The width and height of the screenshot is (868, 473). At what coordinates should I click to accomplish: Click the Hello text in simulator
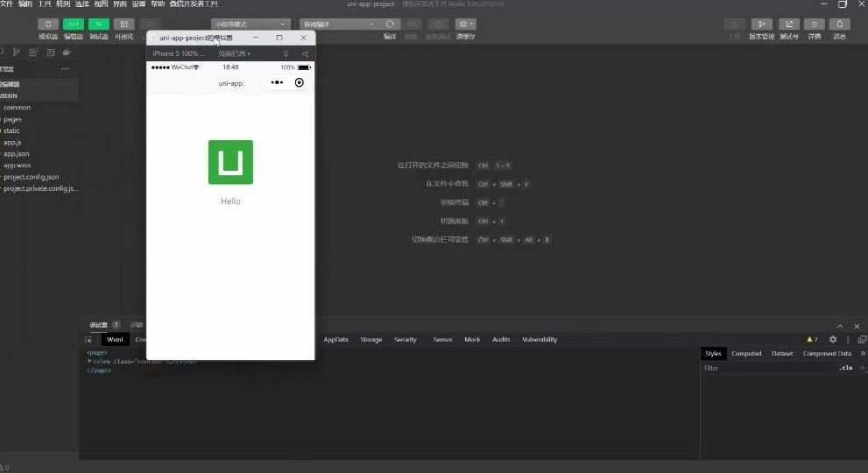230,201
